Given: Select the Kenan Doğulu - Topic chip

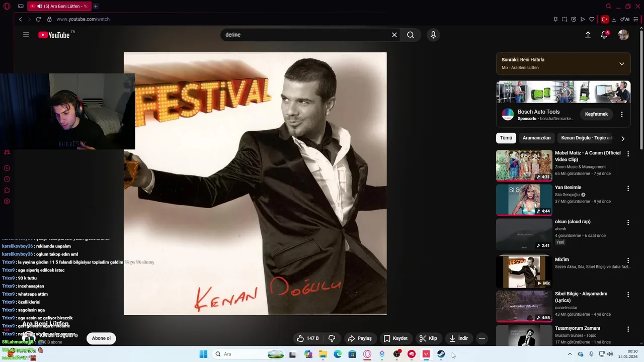Looking at the screenshot, I should coord(587,138).
